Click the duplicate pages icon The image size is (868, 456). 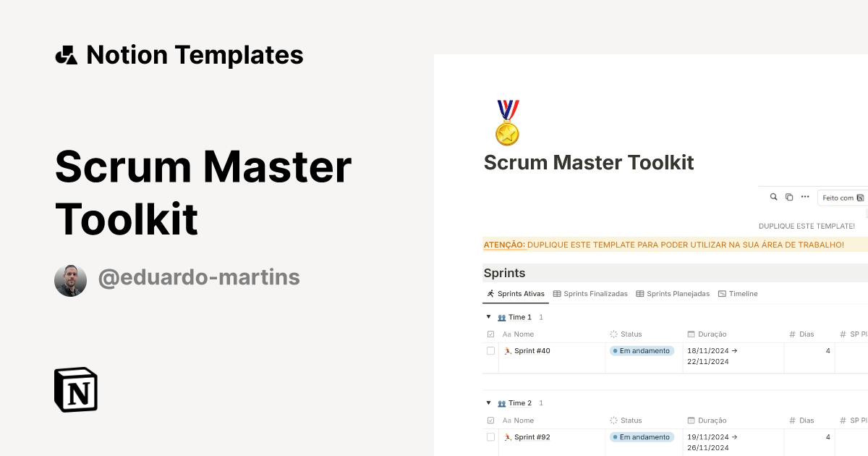pyautogui.click(x=788, y=197)
